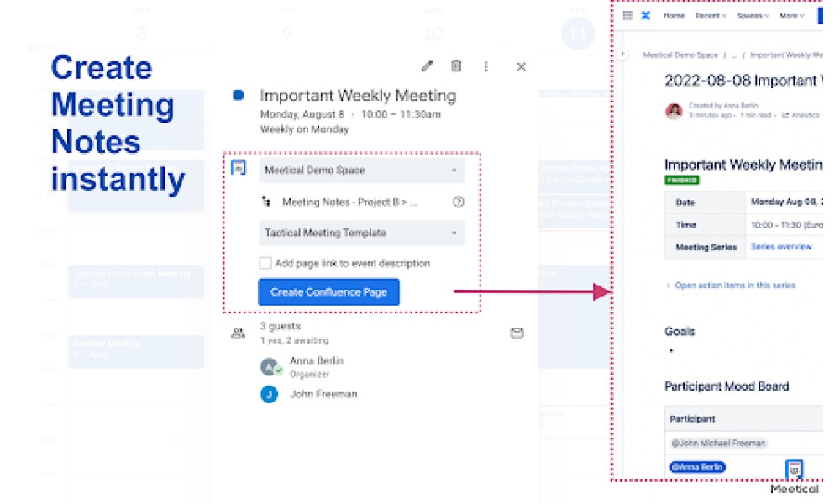The image size is (840, 504).
Task: Expand the Confluence sidebar with the arrow toggle
Action: pyautogui.click(x=622, y=54)
